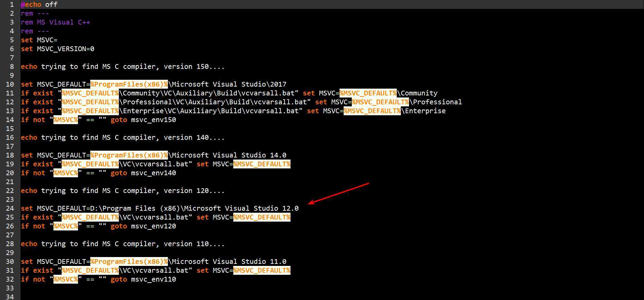This screenshot has width=644, height=300.
Task: Click line number 10 in the gutter
Action: (10, 84)
